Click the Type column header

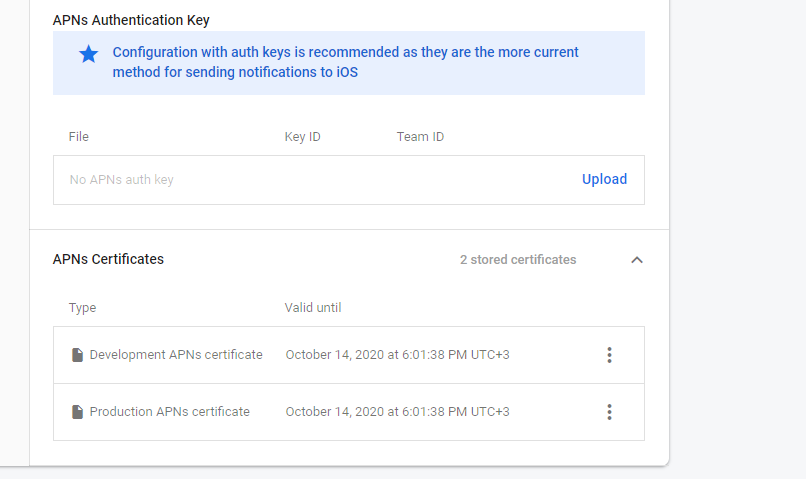point(82,308)
